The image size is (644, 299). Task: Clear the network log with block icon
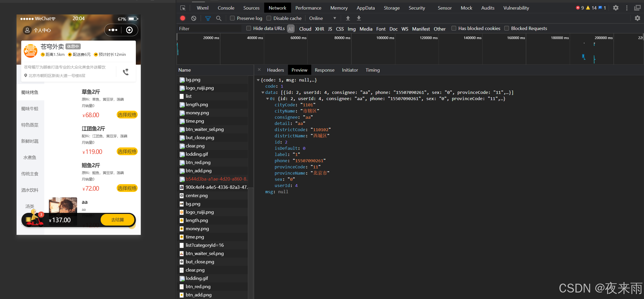pyautogui.click(x=194, y=18)
